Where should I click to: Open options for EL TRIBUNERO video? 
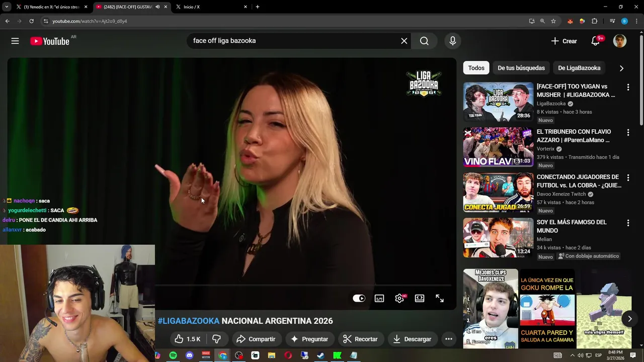point(628,132)
